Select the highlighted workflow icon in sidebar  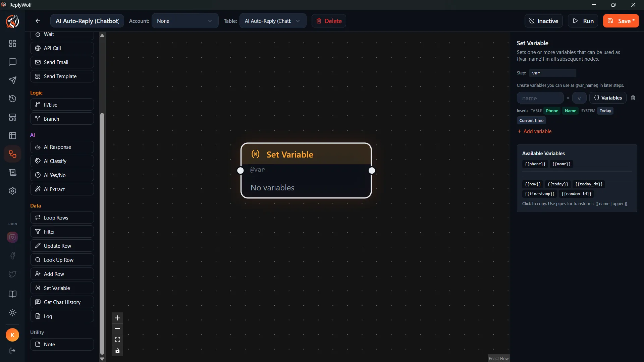pos(12,154)
